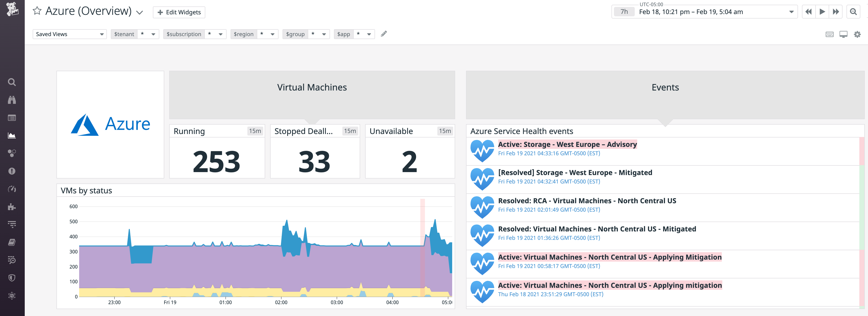Open dashboard settings gear
The height and width of the screenshot is (316, 868).
click(857, 34)
